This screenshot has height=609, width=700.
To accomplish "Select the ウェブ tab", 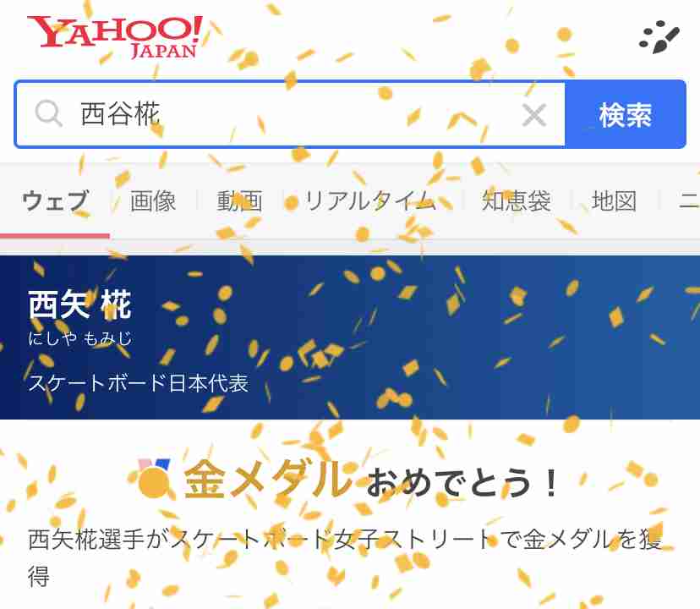I will (55, 200).
